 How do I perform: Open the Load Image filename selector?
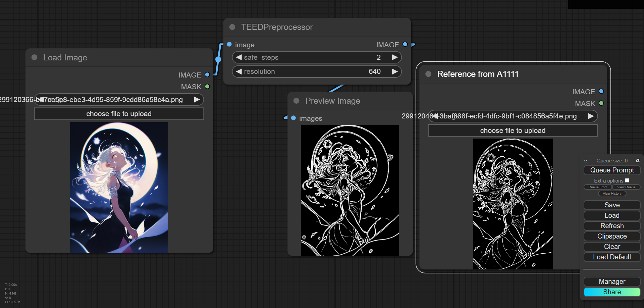[119, 100]
